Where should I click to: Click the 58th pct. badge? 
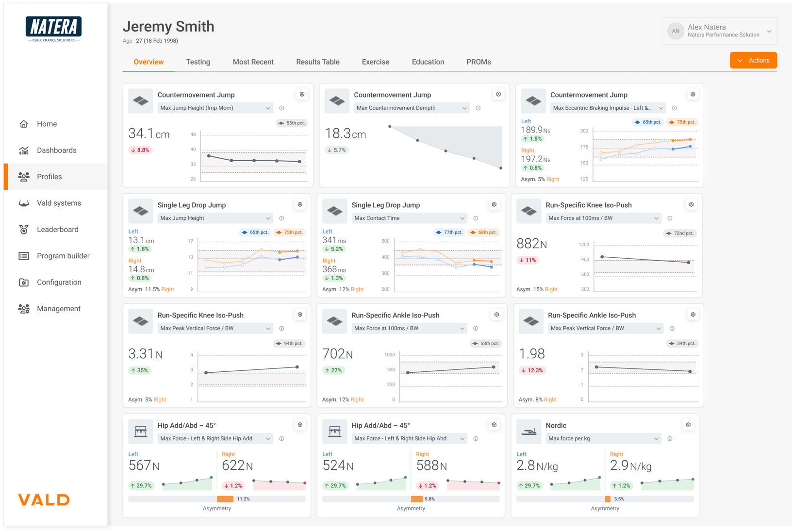point(486,344)
